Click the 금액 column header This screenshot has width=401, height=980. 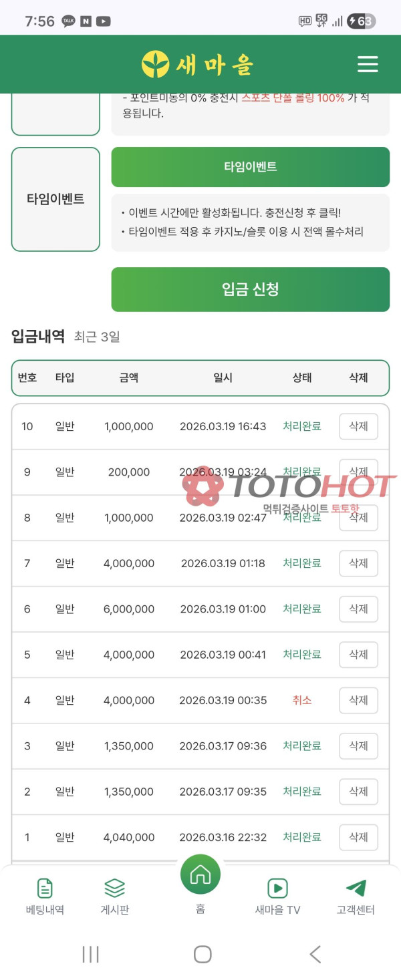(x=129, y=377)
